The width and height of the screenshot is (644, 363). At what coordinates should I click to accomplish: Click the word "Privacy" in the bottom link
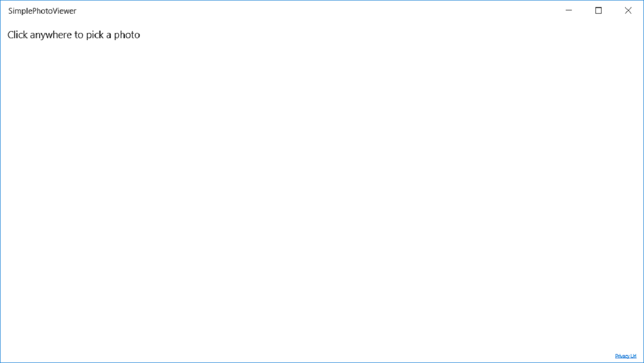click(622, 356)
